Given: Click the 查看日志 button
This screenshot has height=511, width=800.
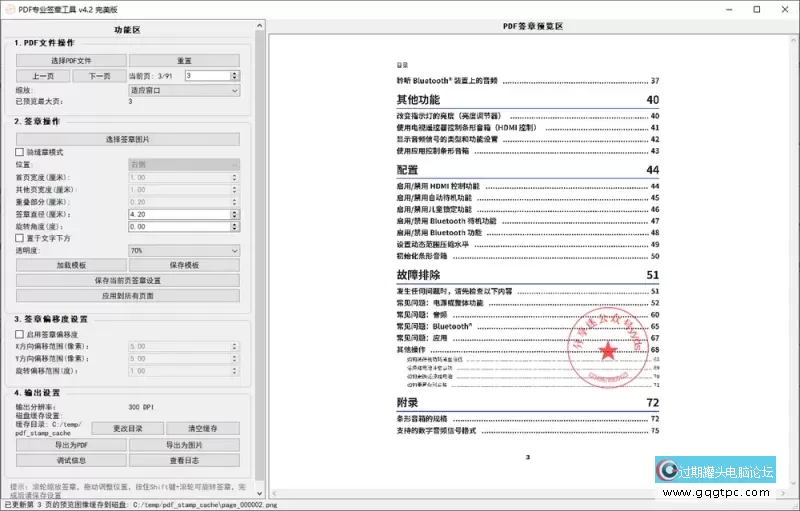Looking at the screenshot, I should [184, 461].
